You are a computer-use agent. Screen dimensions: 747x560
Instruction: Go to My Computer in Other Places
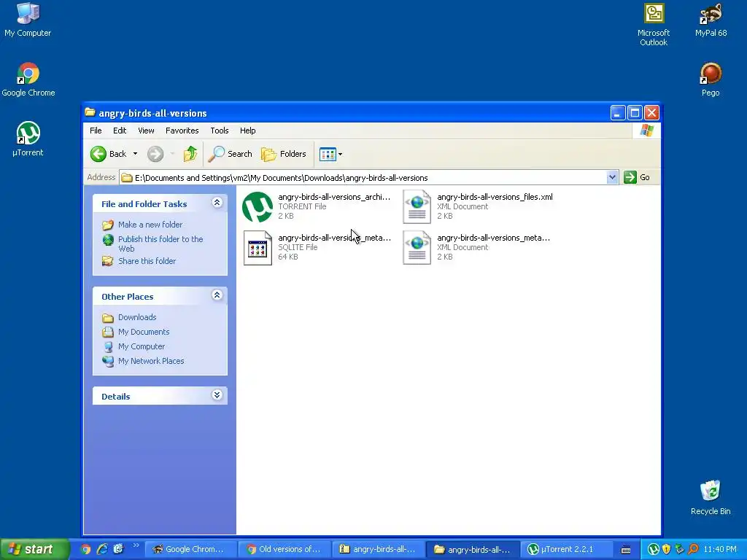click(142, 346)
